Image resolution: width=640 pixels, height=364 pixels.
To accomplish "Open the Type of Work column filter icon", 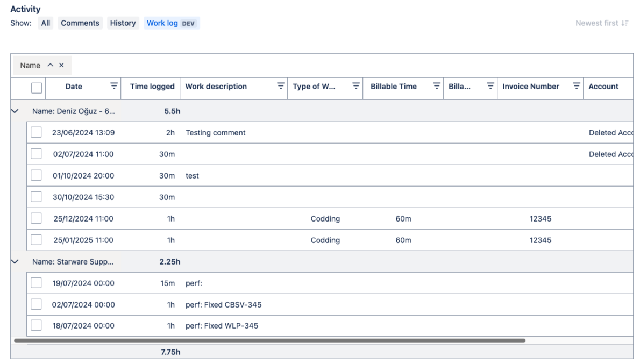I will (x=355, y=86).
